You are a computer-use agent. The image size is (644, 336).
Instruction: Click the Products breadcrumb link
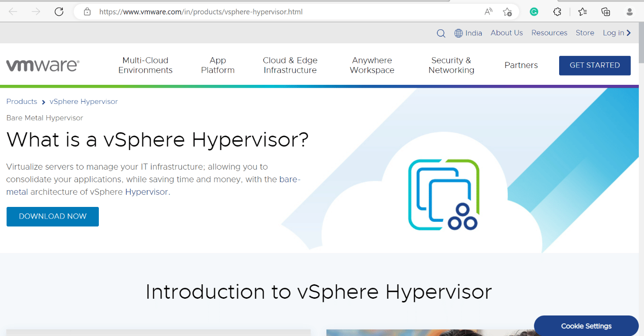(22, 102)
